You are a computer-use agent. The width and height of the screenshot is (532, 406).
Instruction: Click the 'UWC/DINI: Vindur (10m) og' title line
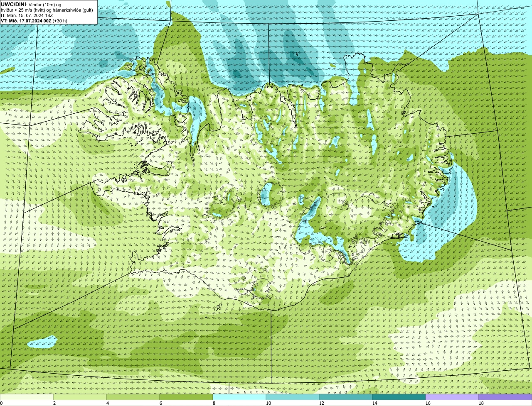pyautogui.click(x=31, y=4)
